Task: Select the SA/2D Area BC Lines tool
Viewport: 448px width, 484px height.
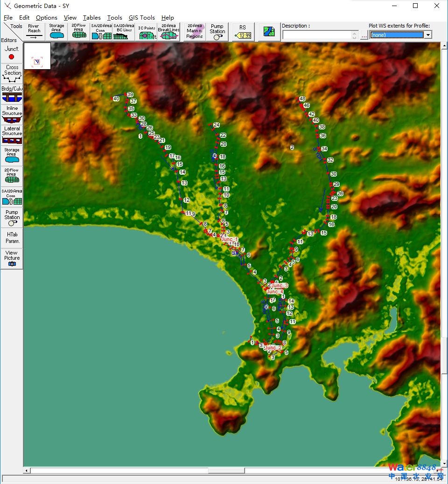Action: (x=124, y=32)
